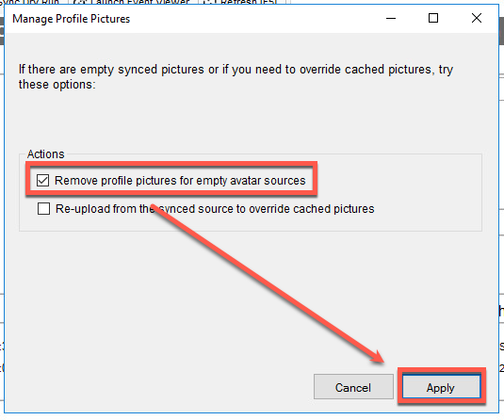Viewport: 504px width, 420px height.
Task: Enable Re-upload from the synced source checkbox
Action: [43, 208]
